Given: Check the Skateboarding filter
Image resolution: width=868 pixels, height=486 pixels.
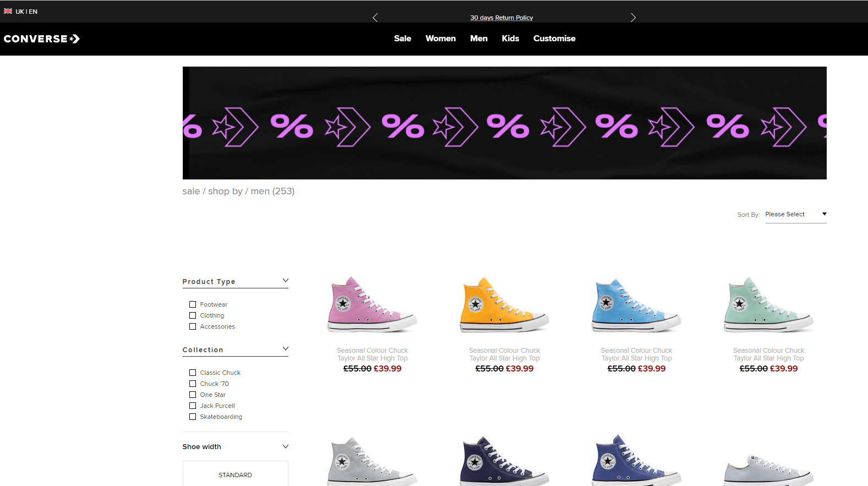Looking at the screenshot, I should coord(193,417).
